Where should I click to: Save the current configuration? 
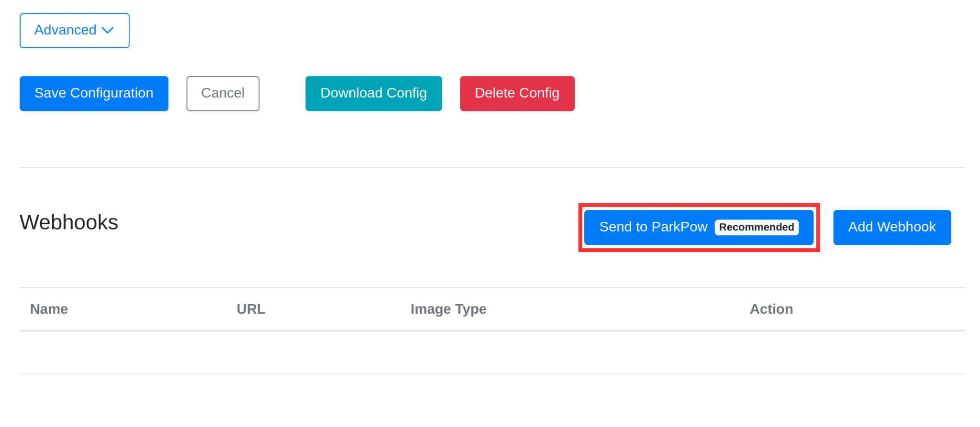click(94, 93)
